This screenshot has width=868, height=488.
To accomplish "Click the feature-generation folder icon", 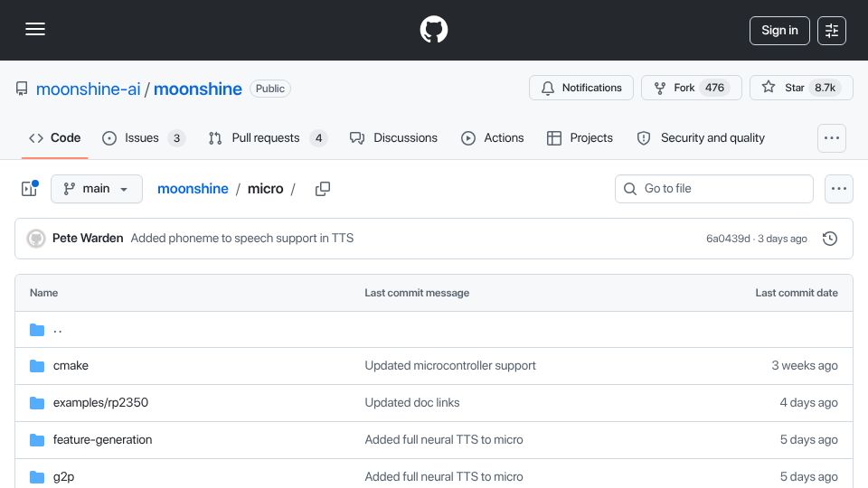I will (x=37, y=440).
